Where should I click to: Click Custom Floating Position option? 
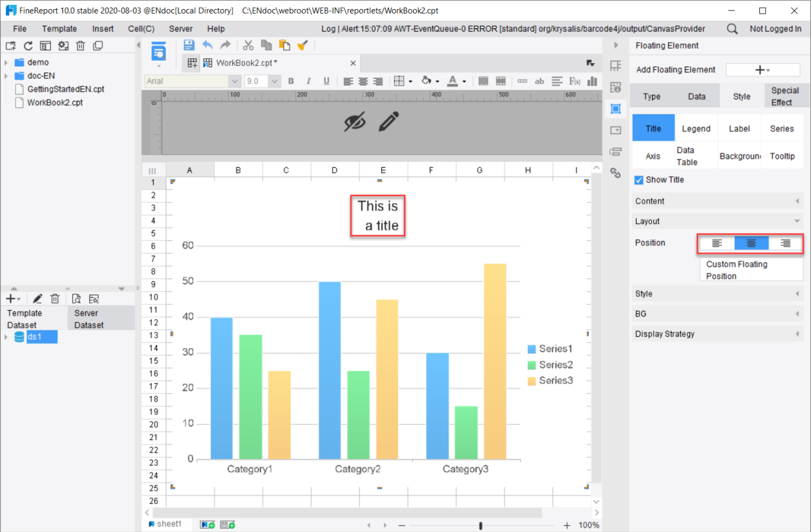[x=752, y=270]
